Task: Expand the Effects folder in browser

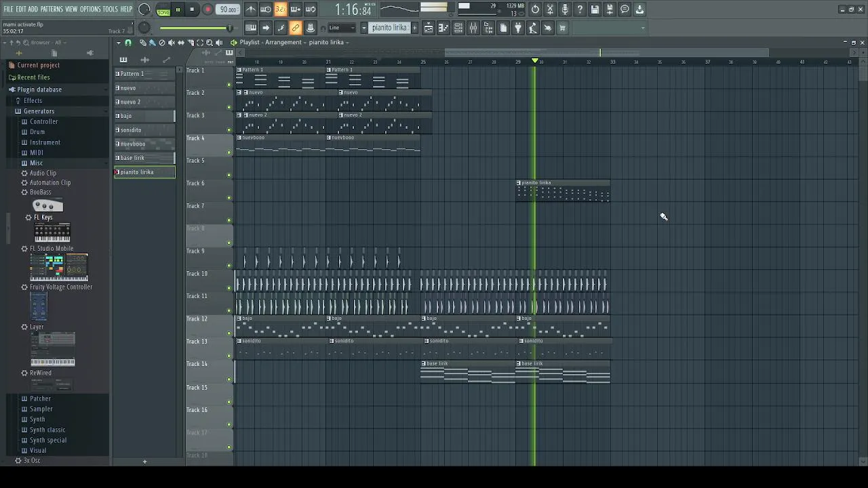Action: point(33,100)
